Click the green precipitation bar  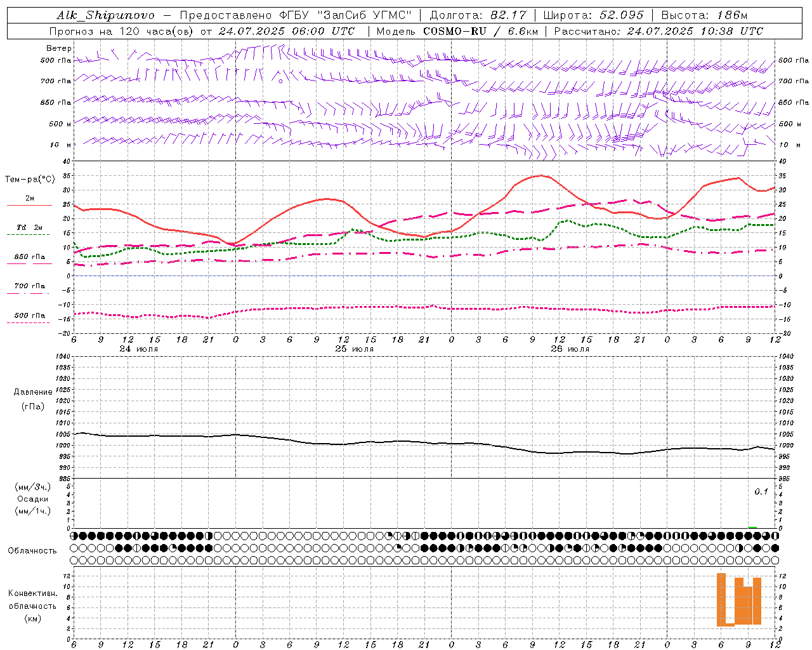752,527
